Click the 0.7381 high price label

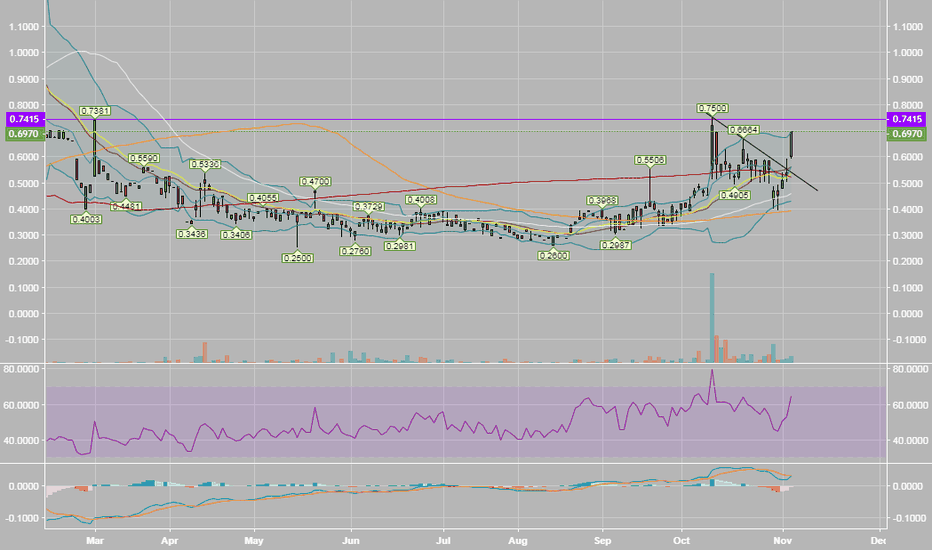(x=95, y=111)
